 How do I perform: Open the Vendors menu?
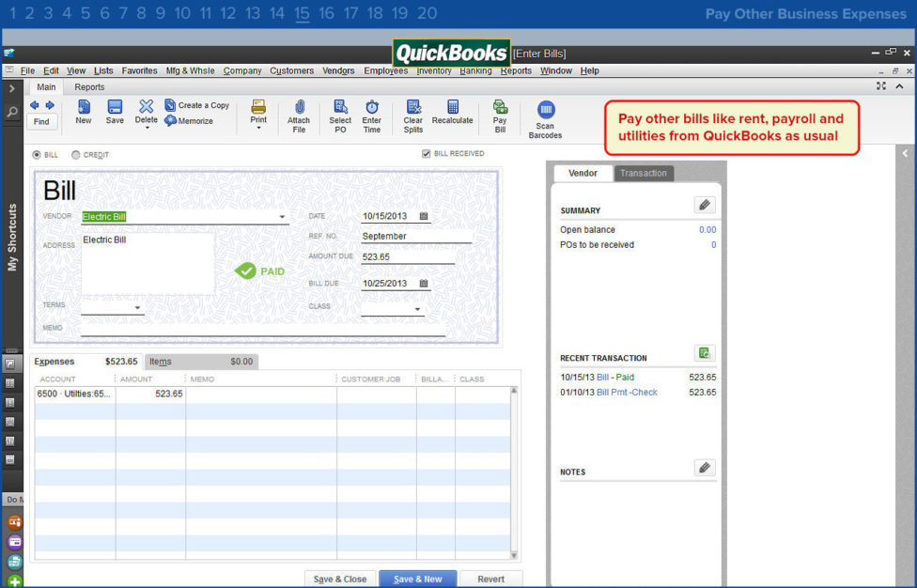click(x=338, y=70)
